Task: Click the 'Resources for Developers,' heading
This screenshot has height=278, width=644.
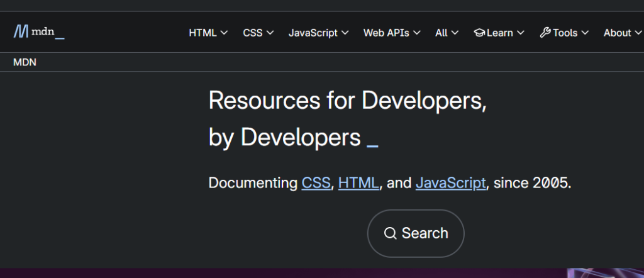Action: 347,101
